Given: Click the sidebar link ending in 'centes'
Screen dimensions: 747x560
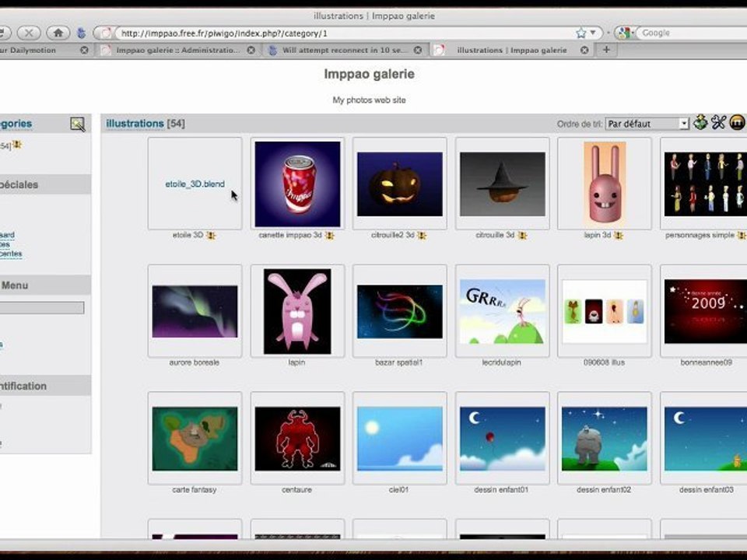Looking at the screenshot, I should 11,254.
